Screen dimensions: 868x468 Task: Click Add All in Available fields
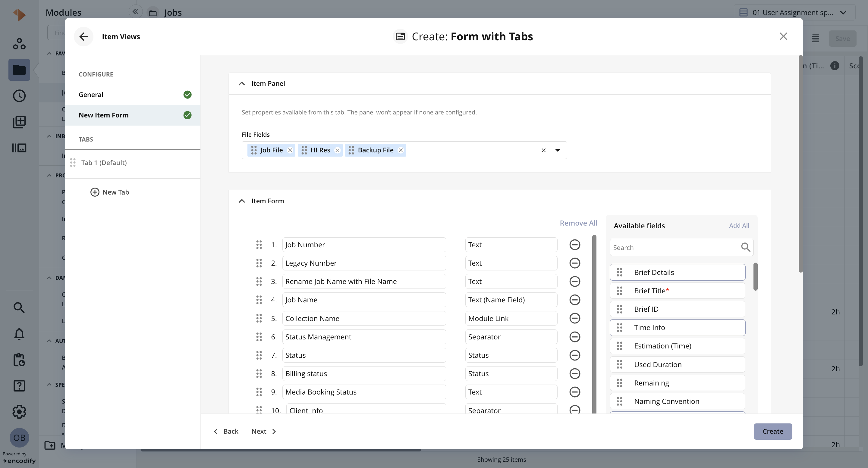(739, 226)
